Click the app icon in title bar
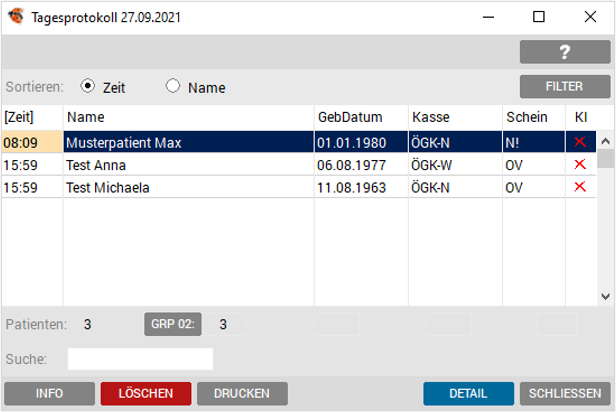 pyautogui.click(x=15, y=17)
